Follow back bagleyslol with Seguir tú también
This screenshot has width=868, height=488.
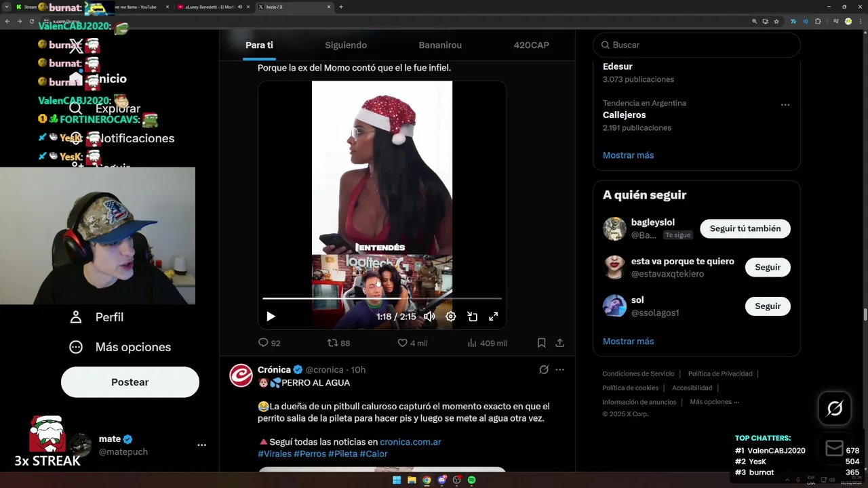click(745, 228)
